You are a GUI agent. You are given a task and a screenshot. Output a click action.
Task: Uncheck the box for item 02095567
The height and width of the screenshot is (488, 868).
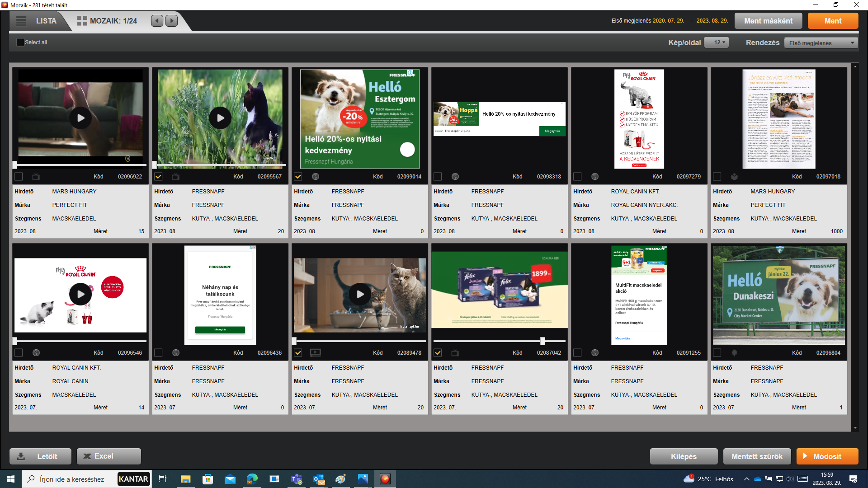pyautogui.click(x=158, y=177)
